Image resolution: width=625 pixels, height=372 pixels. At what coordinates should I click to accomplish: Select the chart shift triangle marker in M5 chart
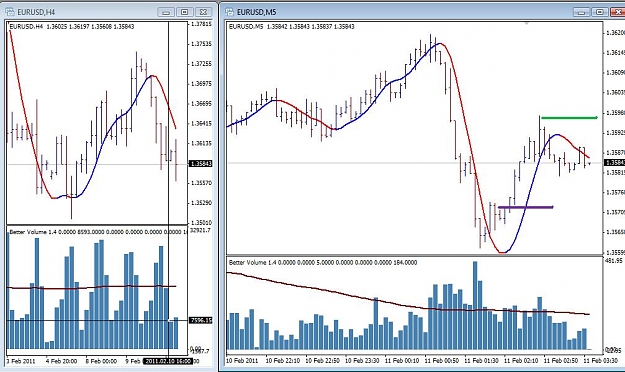(527, 24)
